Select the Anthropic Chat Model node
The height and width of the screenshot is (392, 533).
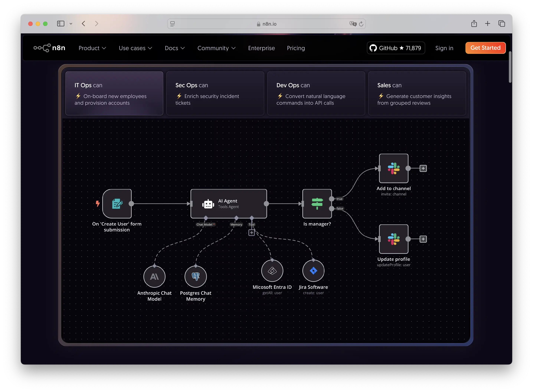pos(154,276)
